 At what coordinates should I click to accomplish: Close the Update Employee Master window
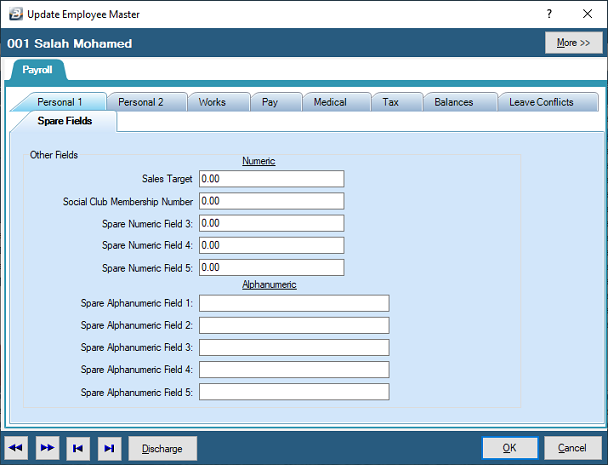click(x=587, y=14)
